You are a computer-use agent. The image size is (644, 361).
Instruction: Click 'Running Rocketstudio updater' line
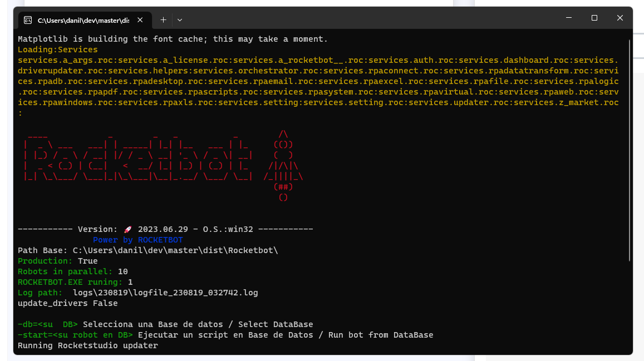tap(88, 345)
